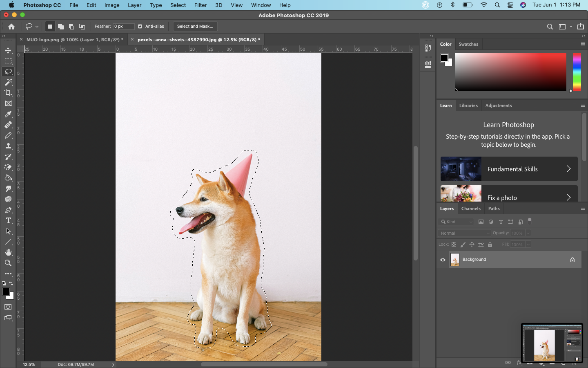Select the Horizontal Type tool
Screen dimensions: 588x368
(x=8, y=220)
